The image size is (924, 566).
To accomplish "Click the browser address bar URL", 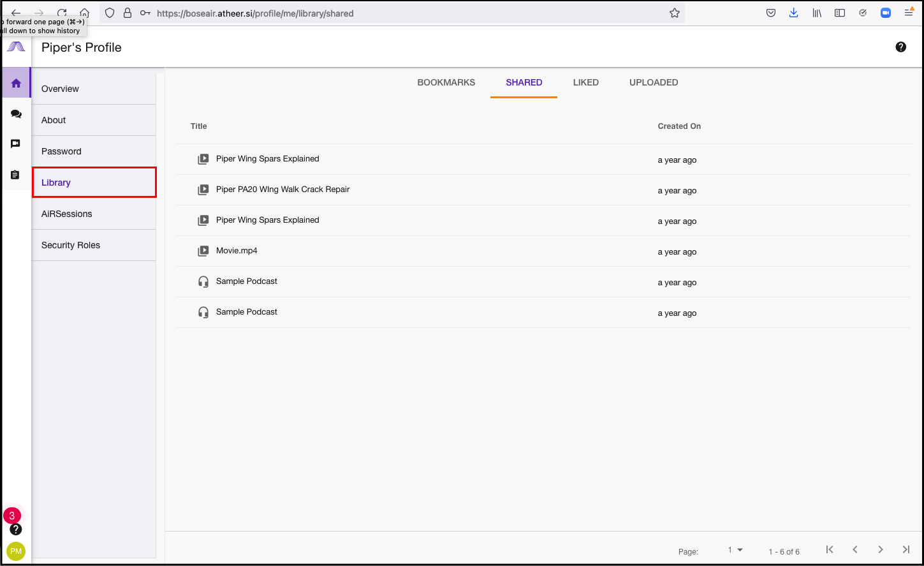I will (255, 13).
